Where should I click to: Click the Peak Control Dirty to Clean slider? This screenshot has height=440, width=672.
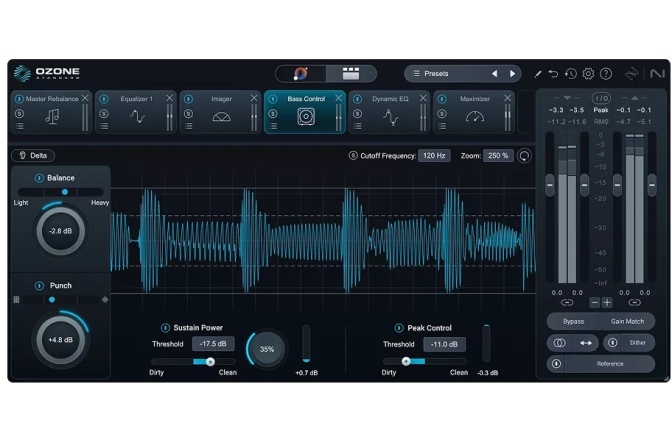pos(425,362)
